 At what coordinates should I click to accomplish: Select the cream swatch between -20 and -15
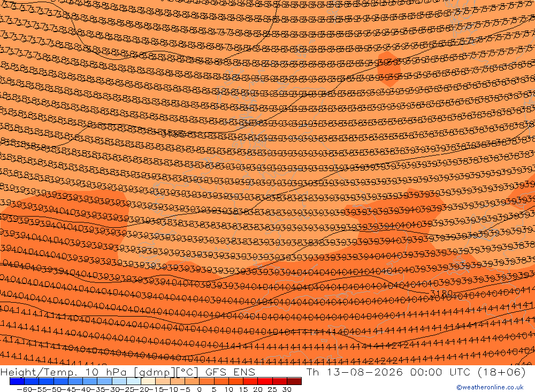point(148,381)
